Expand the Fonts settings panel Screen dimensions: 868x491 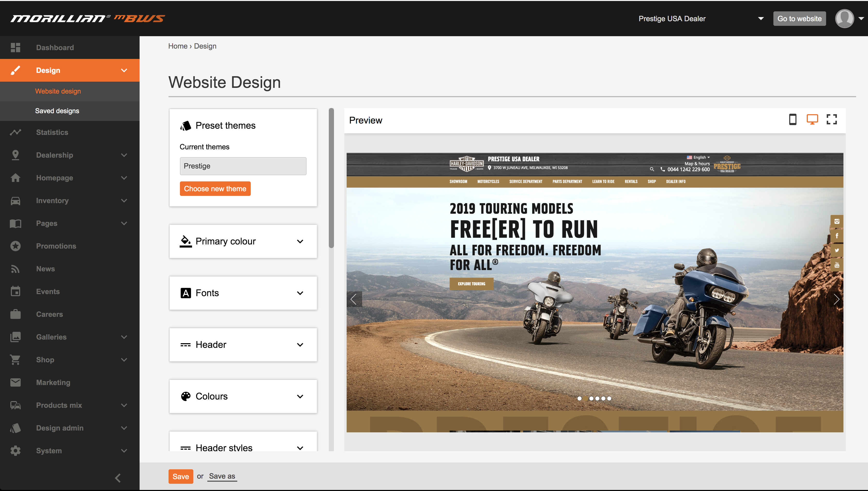point(243,293)
